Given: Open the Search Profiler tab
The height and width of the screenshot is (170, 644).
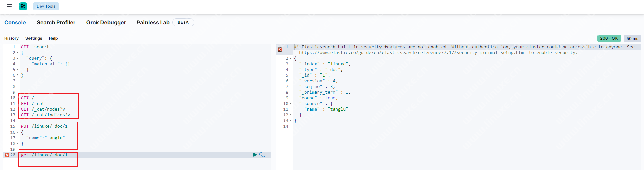Looking at the screenshot, I should click(56, 22).
